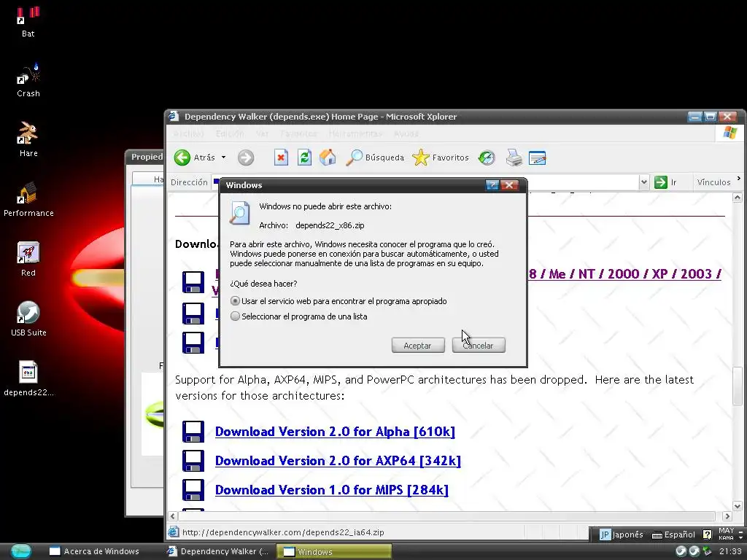Click the Me / NT / 2000 / XP link

point(624,274)
